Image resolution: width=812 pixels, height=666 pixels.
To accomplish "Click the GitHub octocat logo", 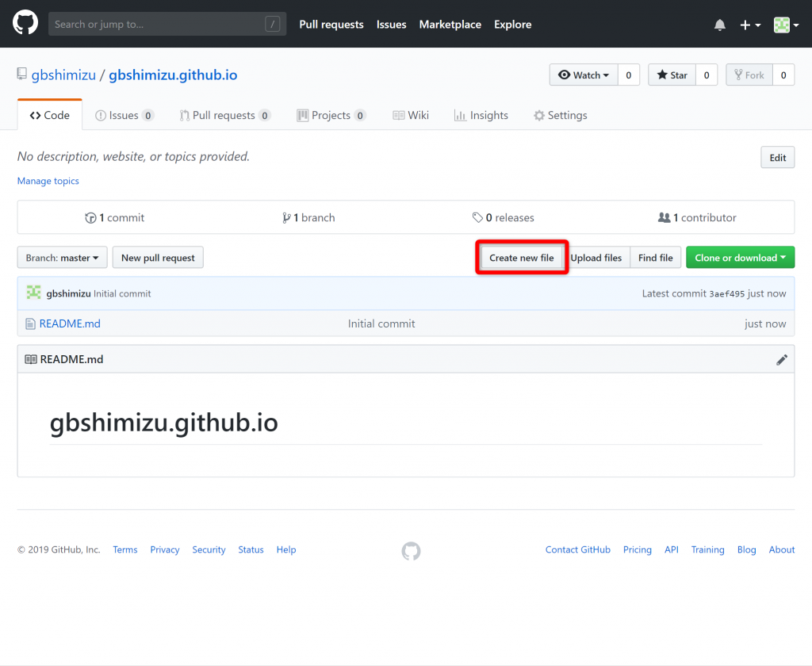I will 25,21.
